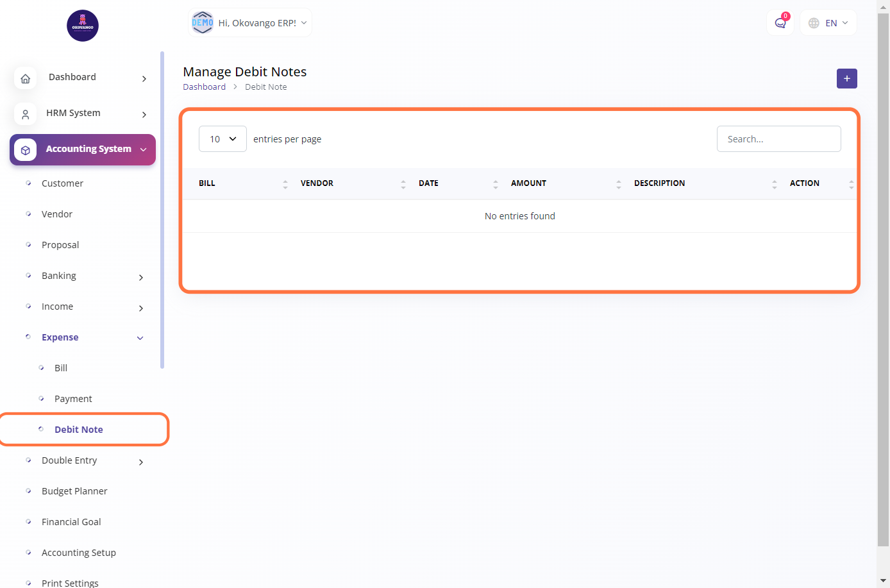Sort table by the Bill column

pos(207,183)
